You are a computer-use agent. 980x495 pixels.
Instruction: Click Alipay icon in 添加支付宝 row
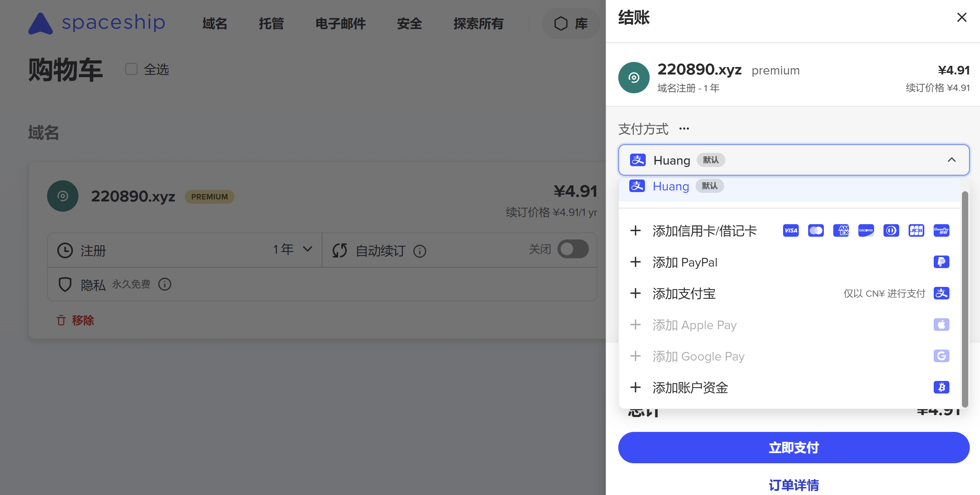(942, 293)
